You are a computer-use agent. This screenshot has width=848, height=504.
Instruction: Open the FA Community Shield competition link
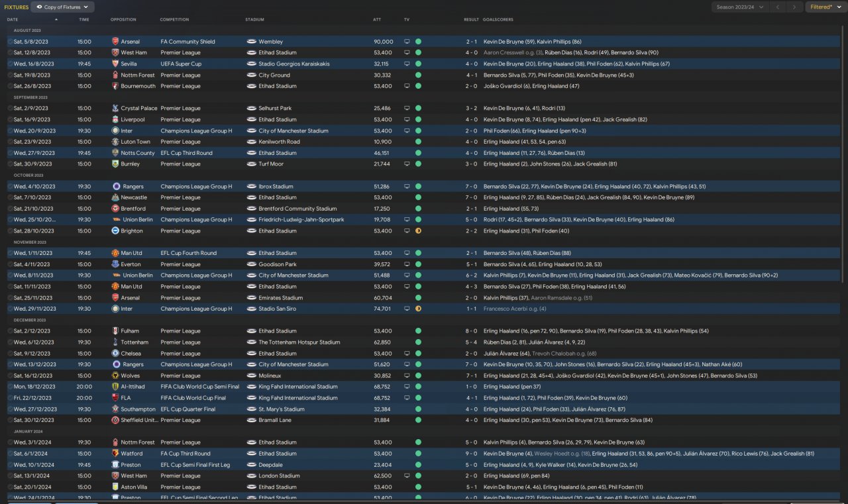click(x=187, y=42)
